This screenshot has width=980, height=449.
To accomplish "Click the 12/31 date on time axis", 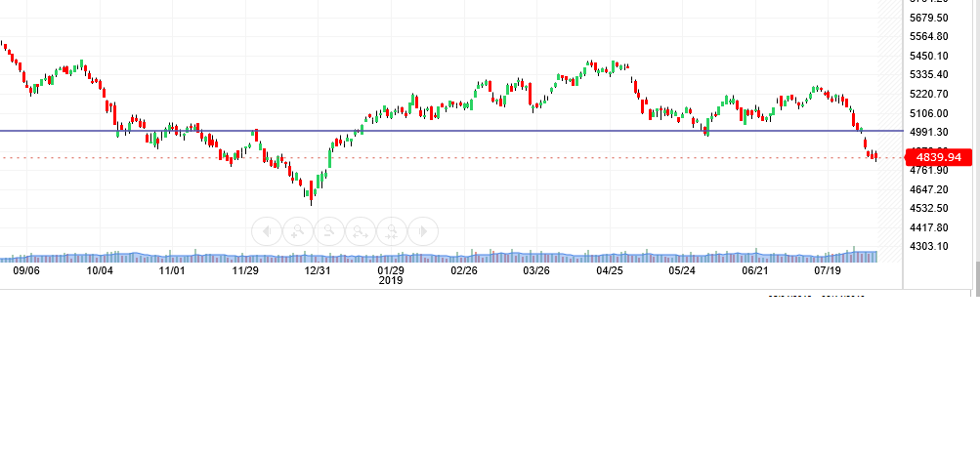I will [318, 270].
